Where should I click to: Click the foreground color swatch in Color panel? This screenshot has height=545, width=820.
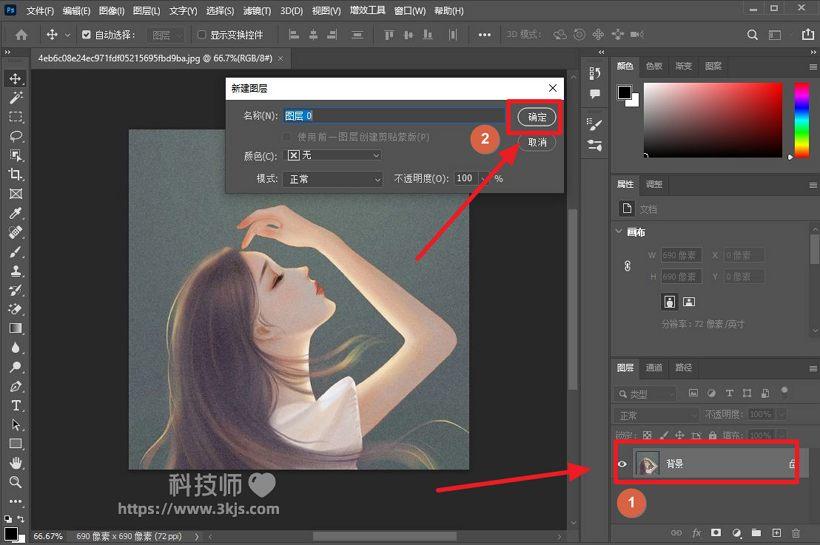[x=624, y=93]
